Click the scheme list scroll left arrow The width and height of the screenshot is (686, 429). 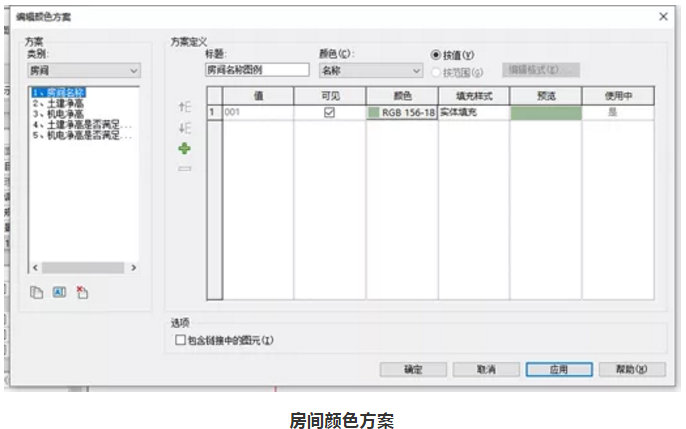click(35, 268)
